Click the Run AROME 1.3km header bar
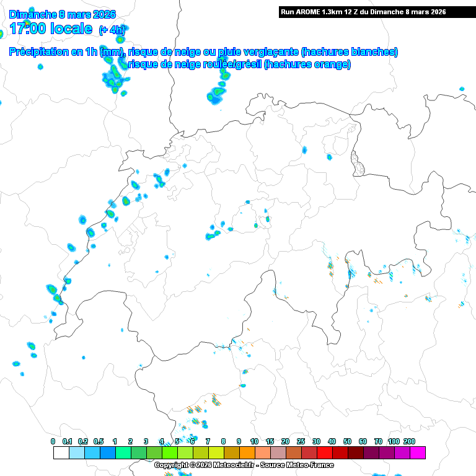The height and width of the screenshot is (476, 476). (x=363, y=12)
